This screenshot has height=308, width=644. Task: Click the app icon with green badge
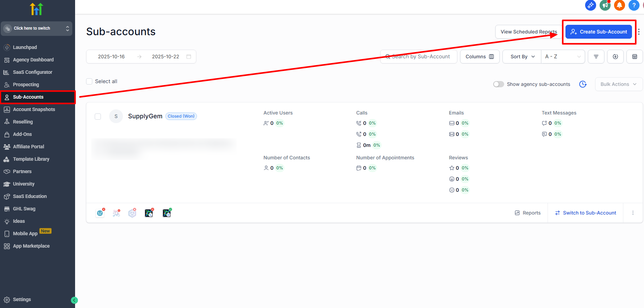pos(167,213)
